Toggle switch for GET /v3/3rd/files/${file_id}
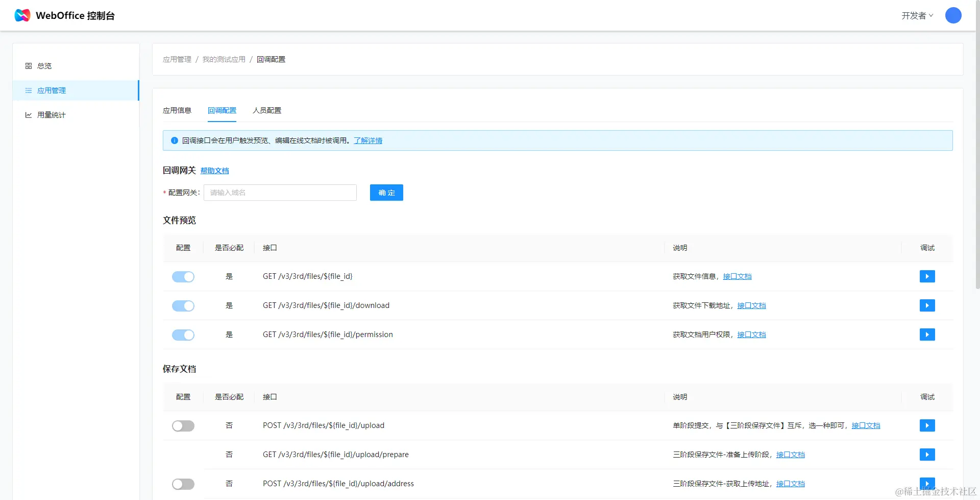Screen dimensions: 980x500 183,277
